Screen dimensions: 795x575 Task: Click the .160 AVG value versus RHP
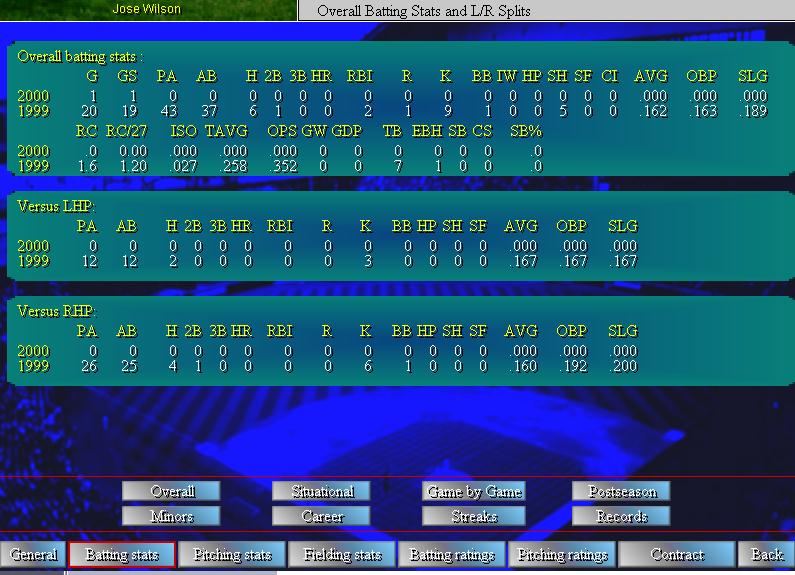click(523, 366)
